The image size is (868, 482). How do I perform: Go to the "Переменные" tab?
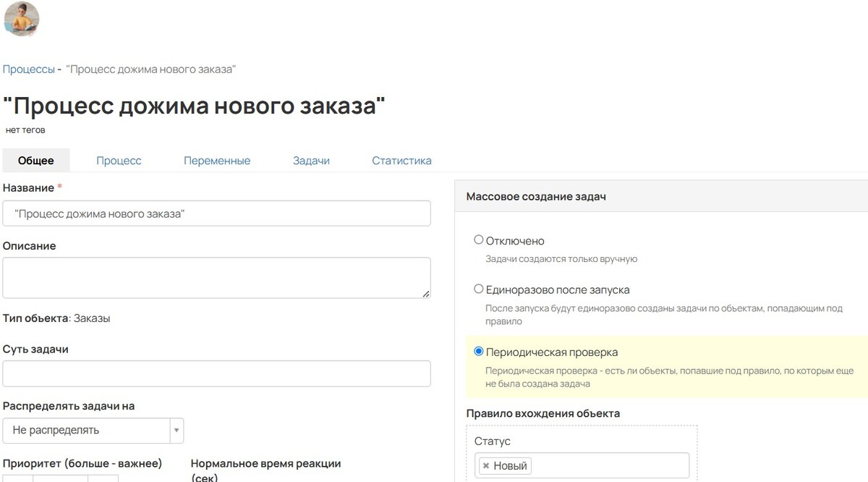click(x=217, y=161)
